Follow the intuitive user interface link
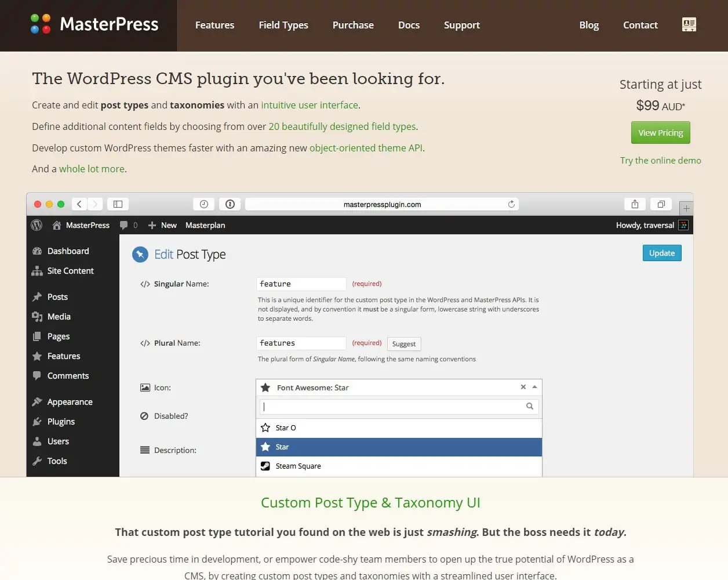Screen dimensions: 728x580 coord(310,105)
